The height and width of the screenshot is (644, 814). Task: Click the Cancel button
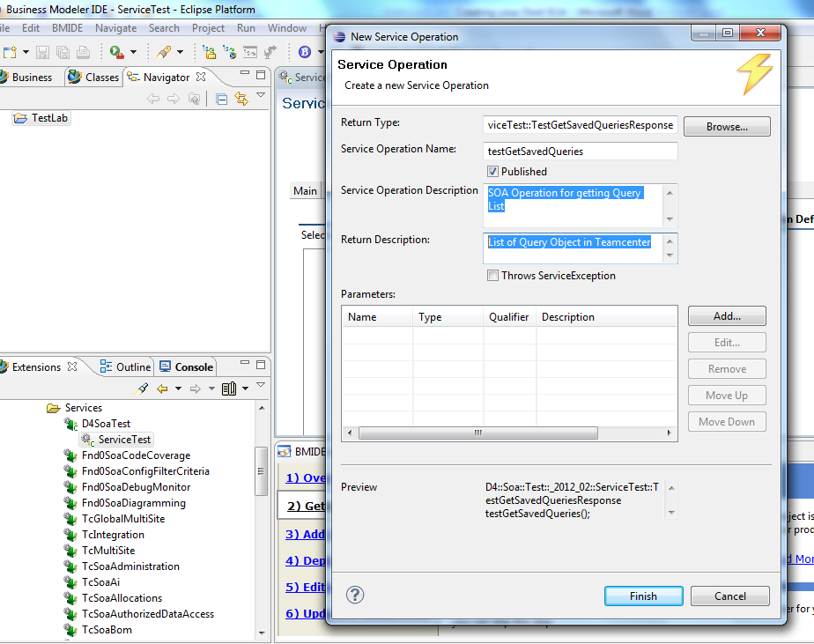click(x=730, y=596)
